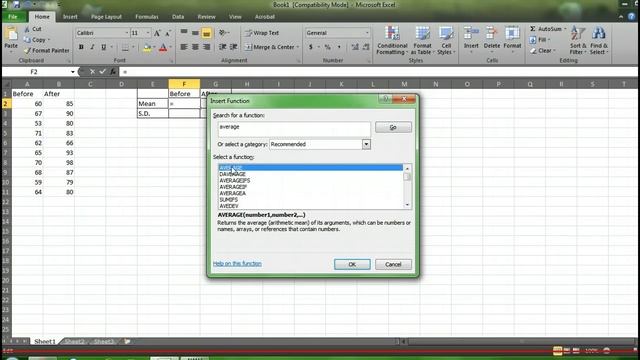The width and height of the screenshot is (640, 360).
Task: Click the Wrap Text button
Action: click(x=262, y=33)
